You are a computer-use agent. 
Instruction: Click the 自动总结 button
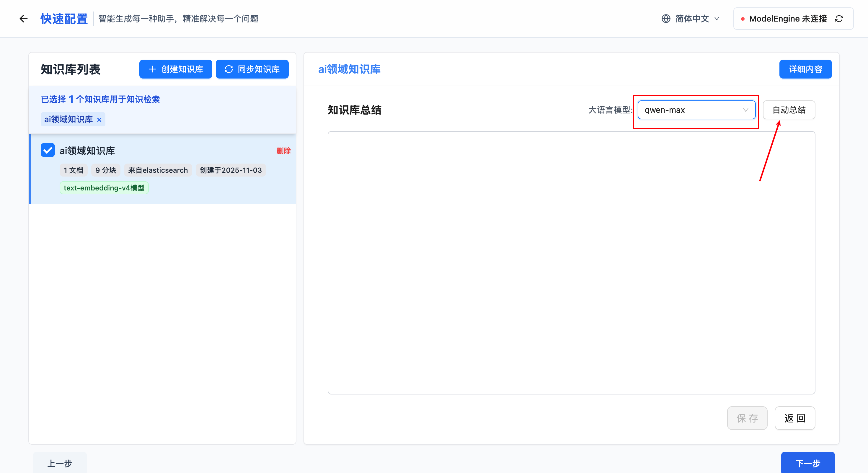click(x=789, y=110)
